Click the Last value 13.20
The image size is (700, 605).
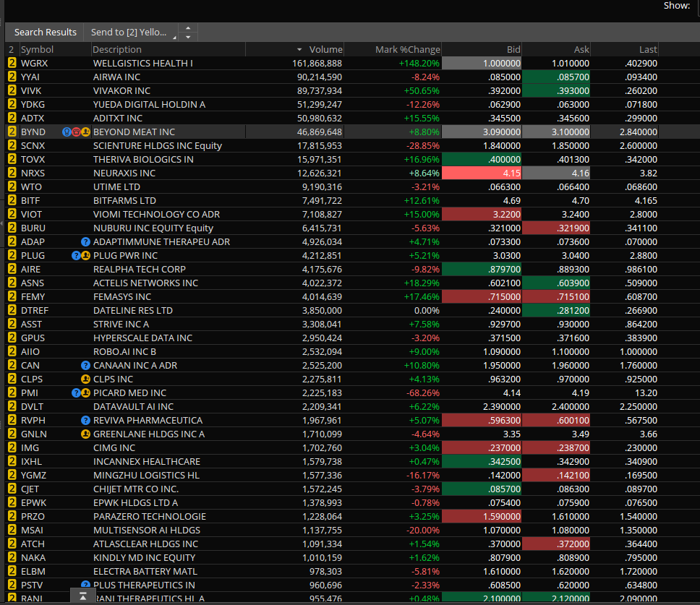coord(646,393)
